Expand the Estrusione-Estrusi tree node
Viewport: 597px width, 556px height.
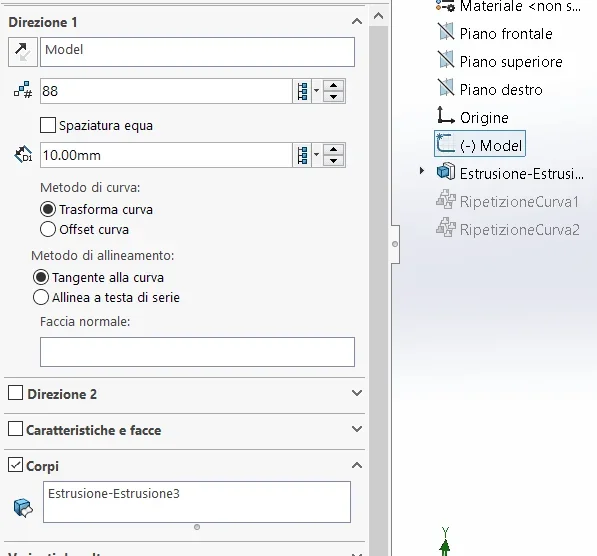pyautogui.click(x=421, y=171)
